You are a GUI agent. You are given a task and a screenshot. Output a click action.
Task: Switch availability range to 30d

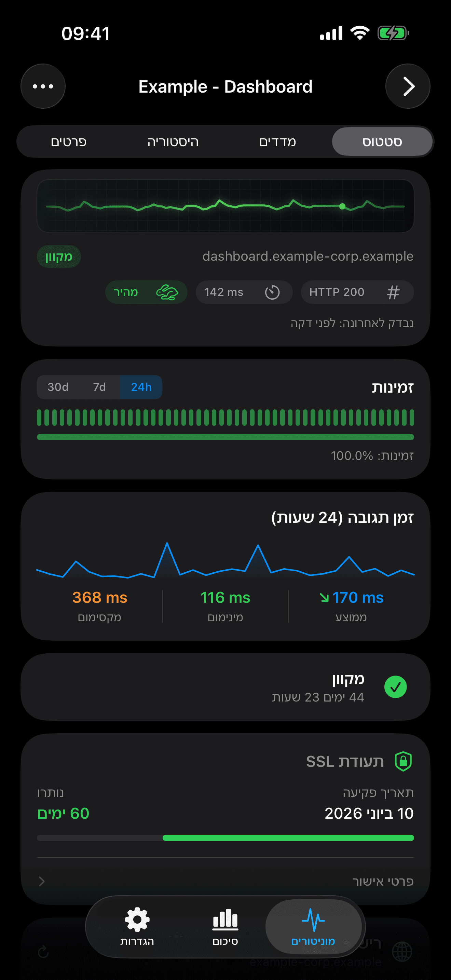tap(58, 387)
